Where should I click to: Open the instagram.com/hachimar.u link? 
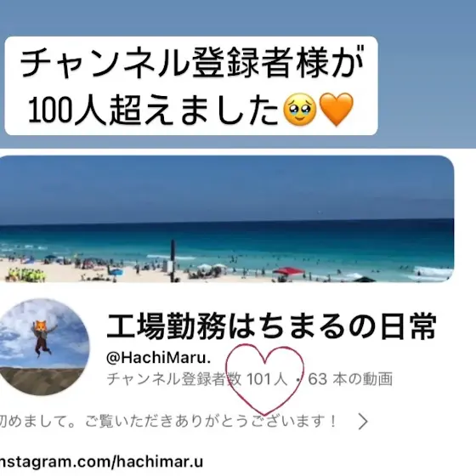[x=101, y=462]
